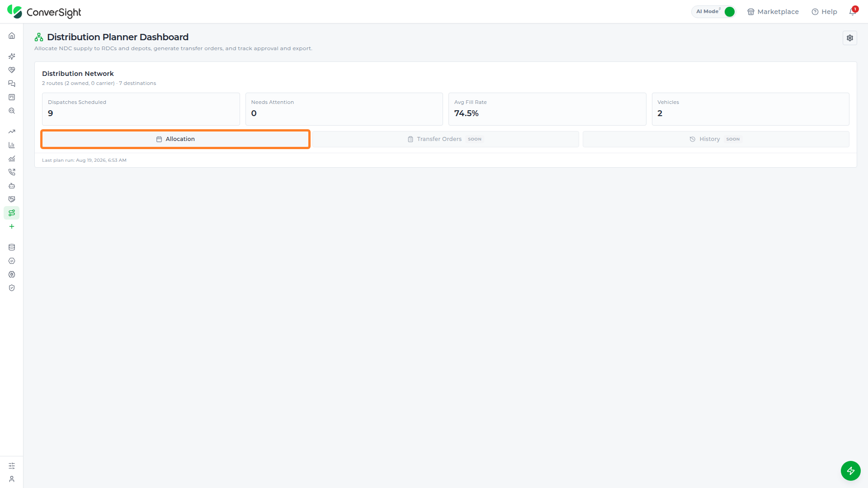Open the code hexagon sidebar icon
This screenshot has height=488, width=868.
pos(12,261)
